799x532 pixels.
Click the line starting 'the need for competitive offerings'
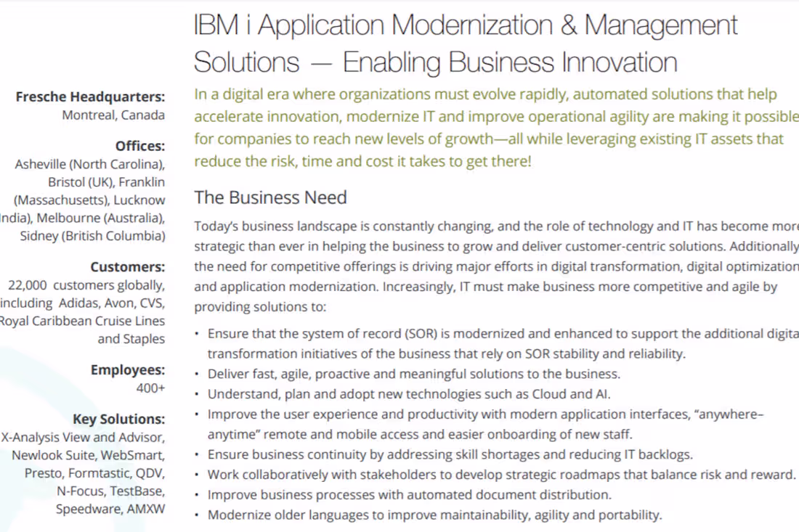tap(496, 266)
